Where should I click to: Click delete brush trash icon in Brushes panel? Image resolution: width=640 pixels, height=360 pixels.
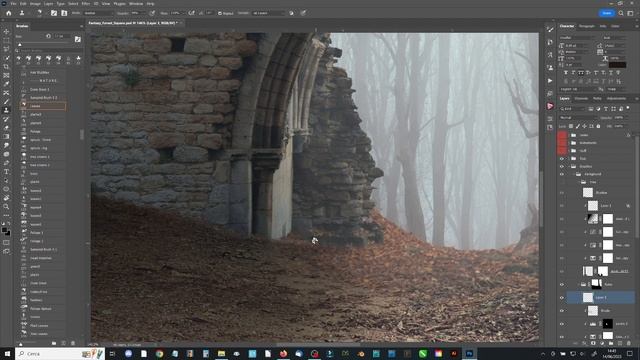pos(73,343)
